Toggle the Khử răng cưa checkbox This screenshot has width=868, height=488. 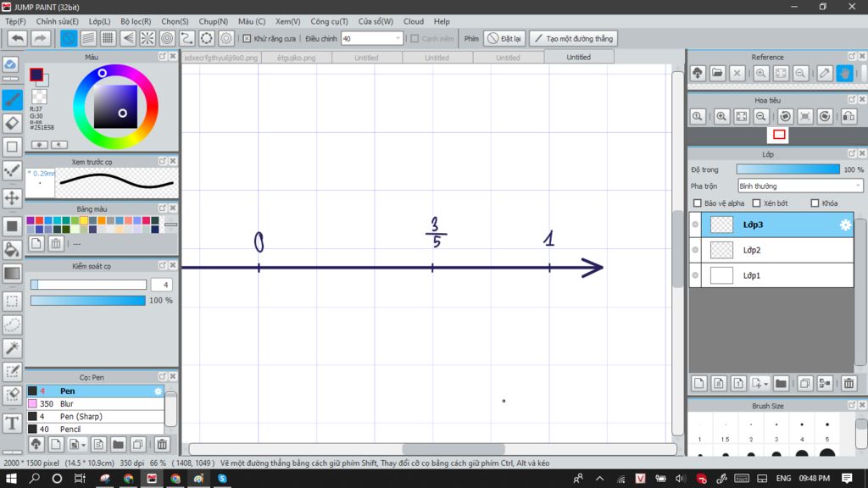coord(247,39)
